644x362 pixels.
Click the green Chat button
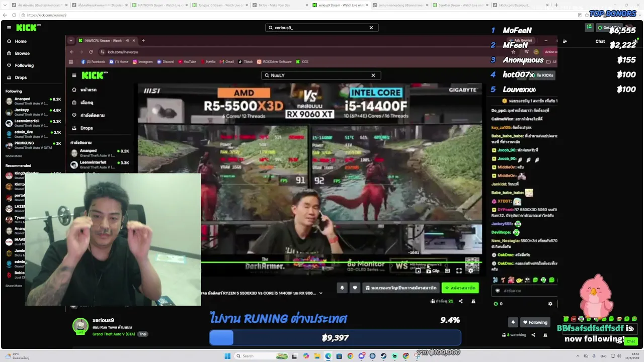point(630,341)
